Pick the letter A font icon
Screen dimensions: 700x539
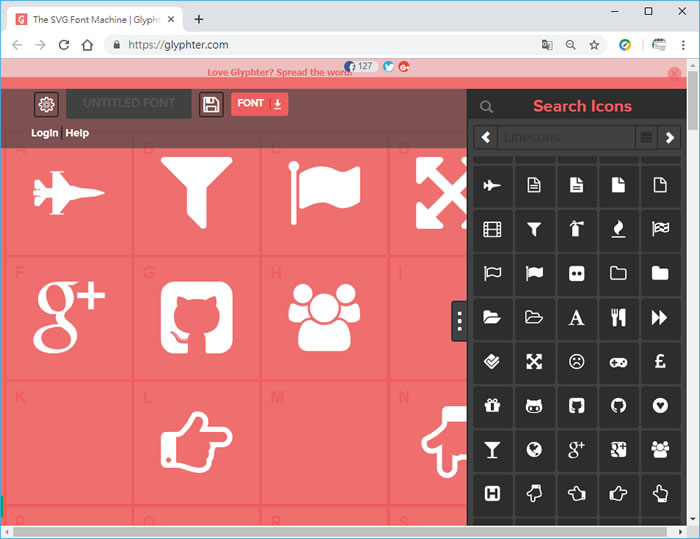pyautogui.click(x=576, y=318)
